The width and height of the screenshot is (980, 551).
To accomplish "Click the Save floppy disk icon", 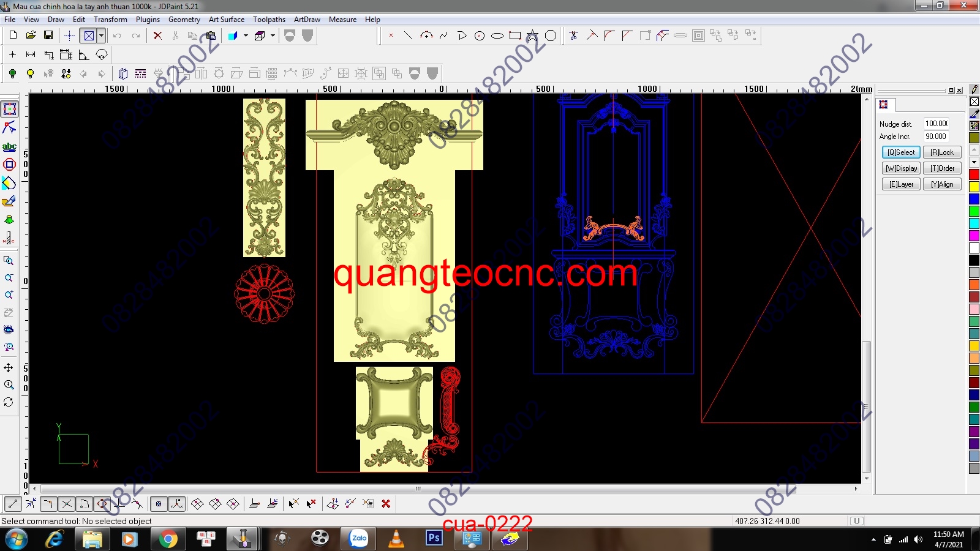I will click(x=48, y=36).
